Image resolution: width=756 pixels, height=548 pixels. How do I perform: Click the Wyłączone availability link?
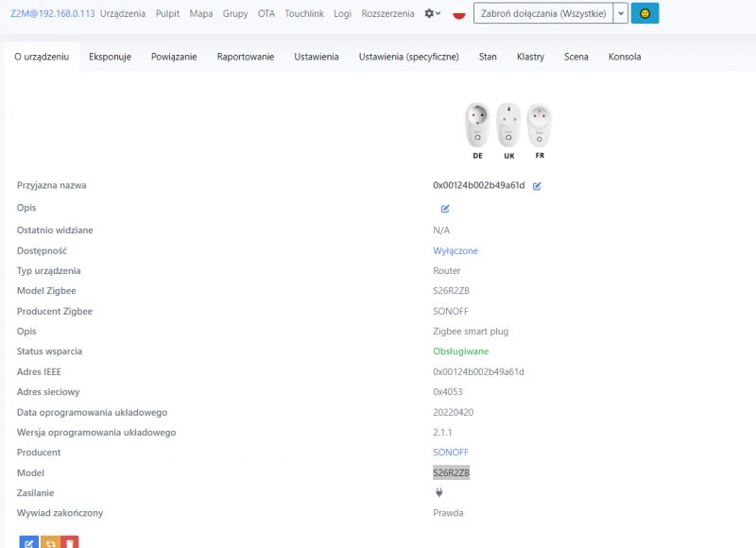coord(455,250)
